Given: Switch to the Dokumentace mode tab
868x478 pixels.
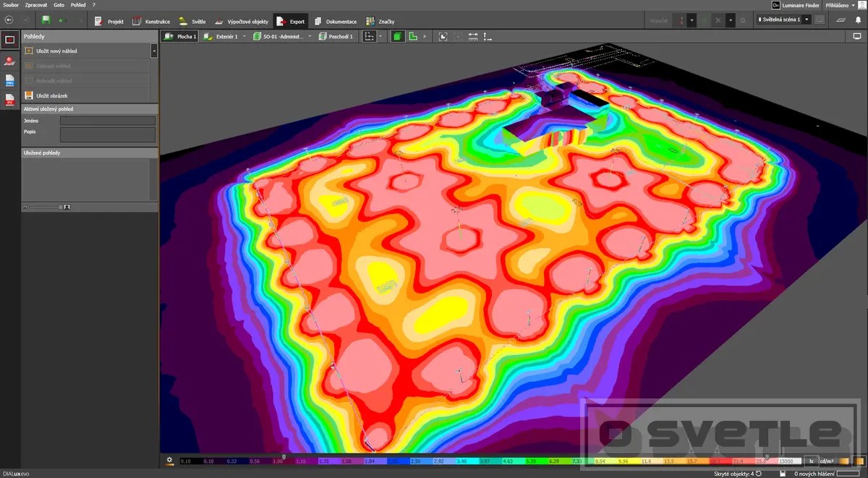Looking at the screenshot, I should point(336,21).
